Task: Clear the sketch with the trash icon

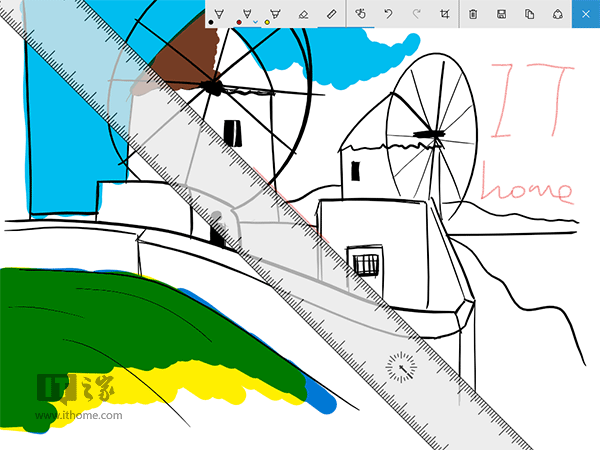Action: pos(473,14)
